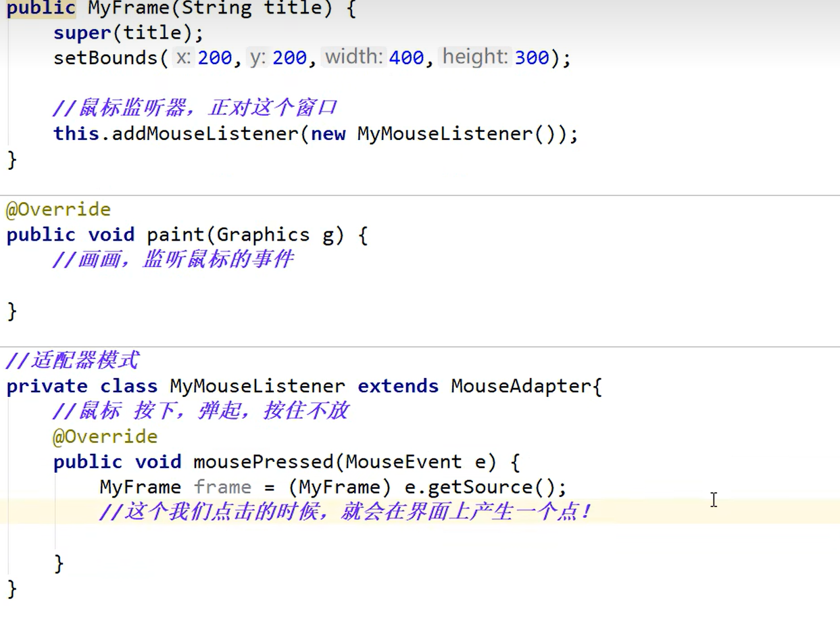The width and height of the screenshot is (840, 618).
Task: Click the MouseAdapter class name
Action: pyautogui.click(x=521, y=386)
